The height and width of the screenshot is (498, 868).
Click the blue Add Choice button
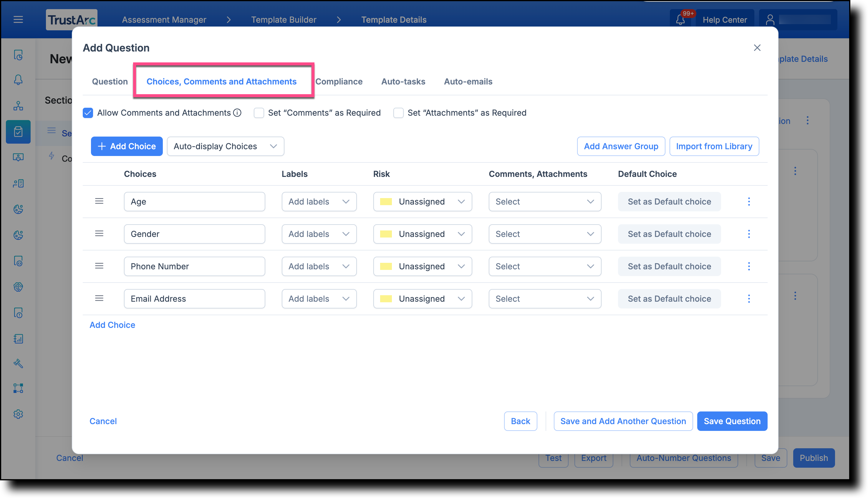(127, 146)
